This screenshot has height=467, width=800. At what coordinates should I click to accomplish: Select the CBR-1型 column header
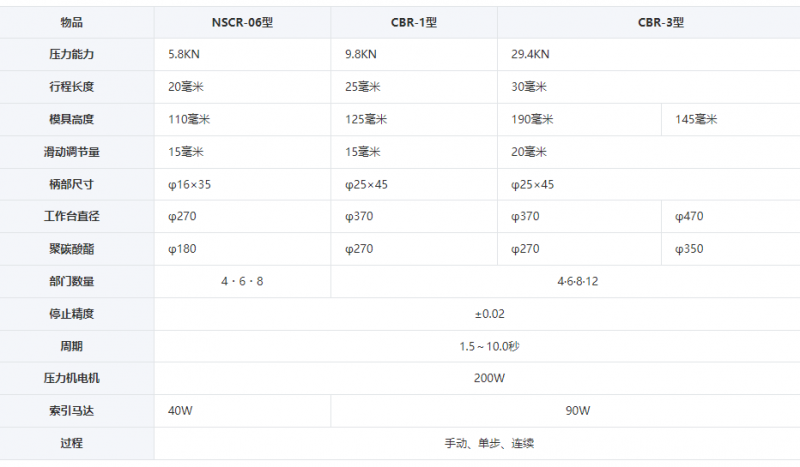[414, 22]
